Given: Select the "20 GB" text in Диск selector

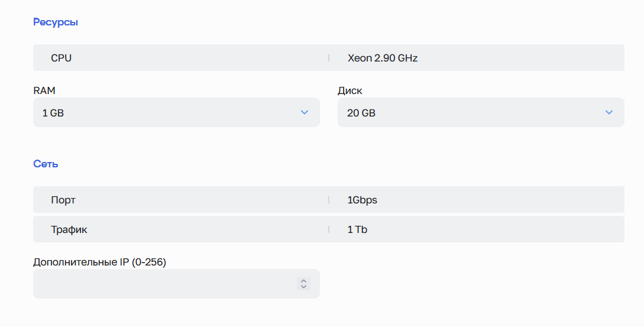Looking at the screenshot, I should [x=361, y=113].
